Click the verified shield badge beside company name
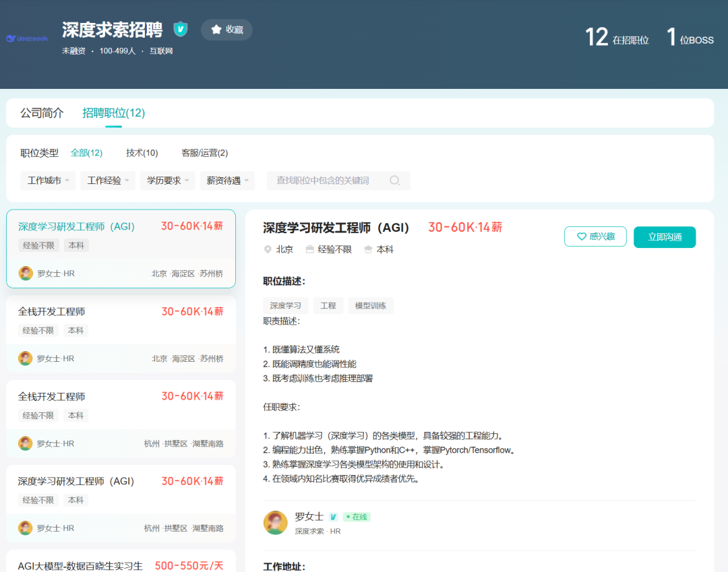Image resolution: width=728 pixels, height=572 pixels. (x=180, y=29)
